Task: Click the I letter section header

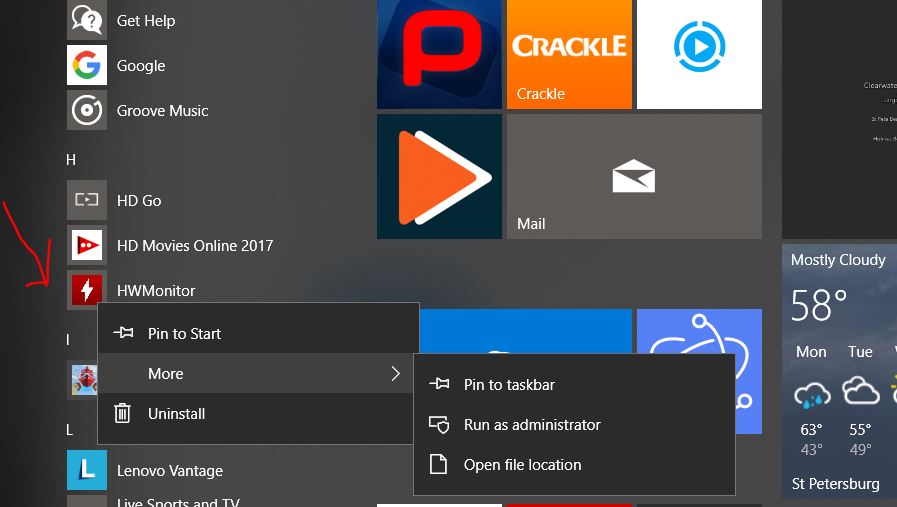Action: pos(68,340)
